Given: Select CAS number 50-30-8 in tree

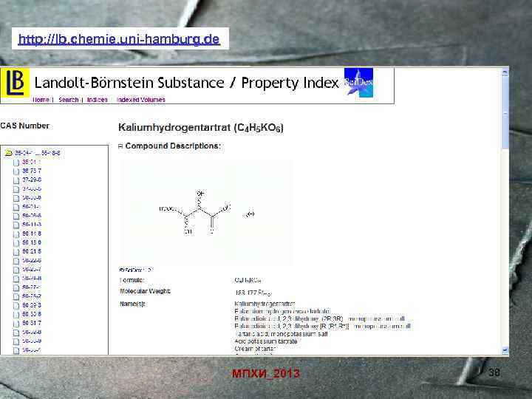Looking at the screenshot, I should [x=32, y=314].
